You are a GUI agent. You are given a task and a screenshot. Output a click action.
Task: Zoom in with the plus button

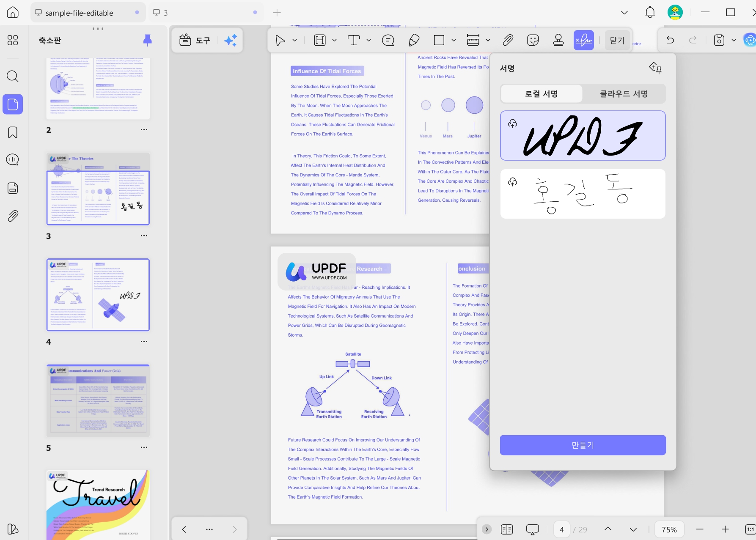point(725,529)
